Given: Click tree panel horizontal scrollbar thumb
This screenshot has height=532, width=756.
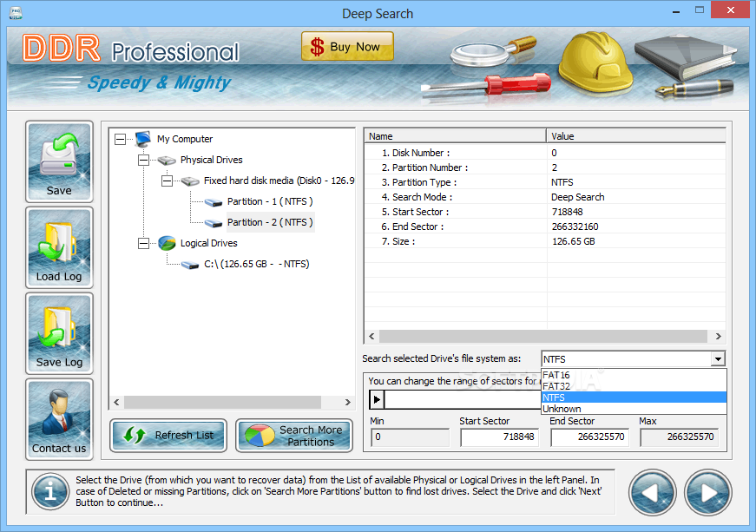Looking at the screenshot, I should (x=222, y=402).
